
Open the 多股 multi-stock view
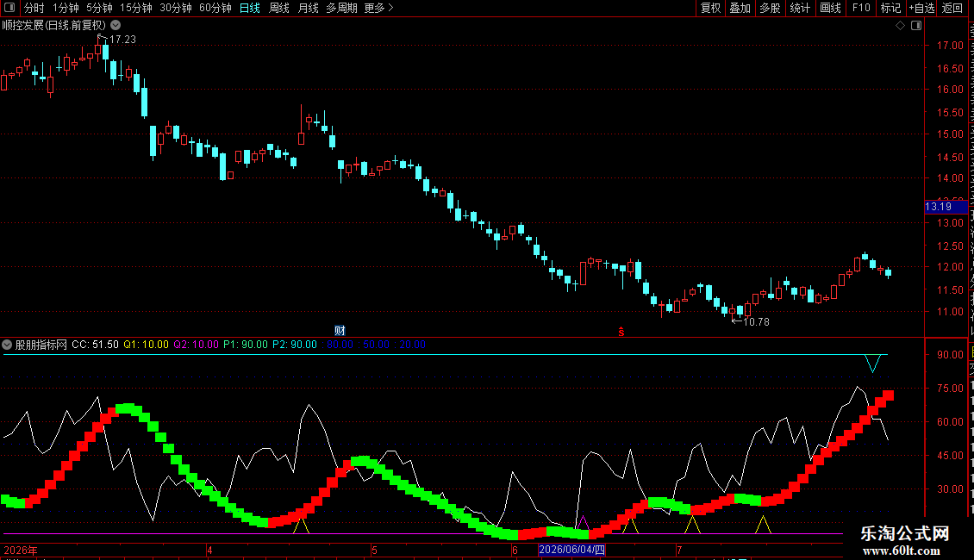click(x=770, y=8)
